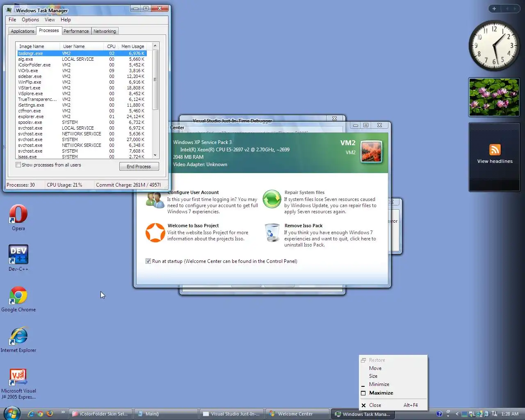The width and height of the screenshot is (525, 420).
Task: Click the toolbar options icon beside the help icon
Action: point(448,413)
